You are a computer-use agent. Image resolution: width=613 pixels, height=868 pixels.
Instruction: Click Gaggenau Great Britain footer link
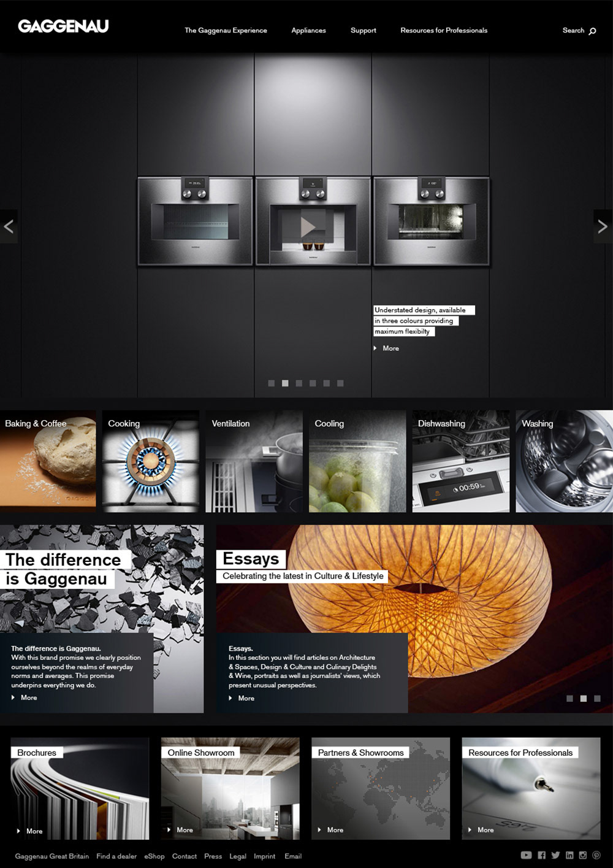52,856
